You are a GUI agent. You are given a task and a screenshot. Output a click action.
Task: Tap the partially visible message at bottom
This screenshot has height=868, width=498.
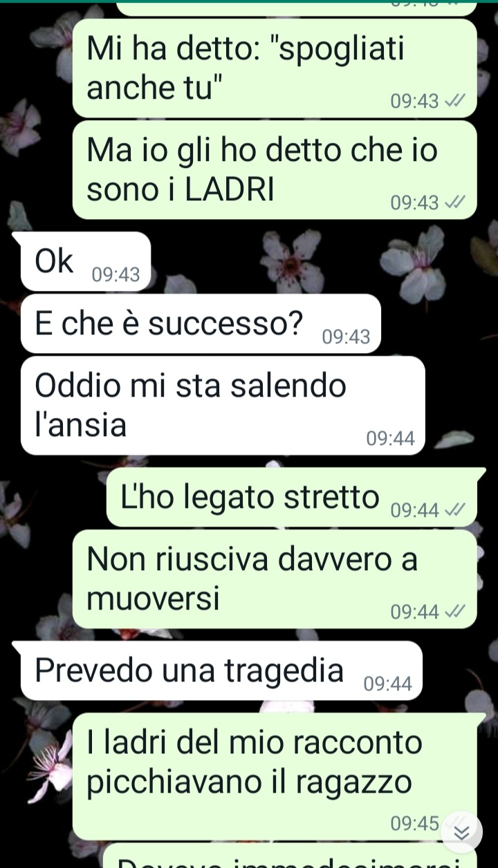coord(290,857)
